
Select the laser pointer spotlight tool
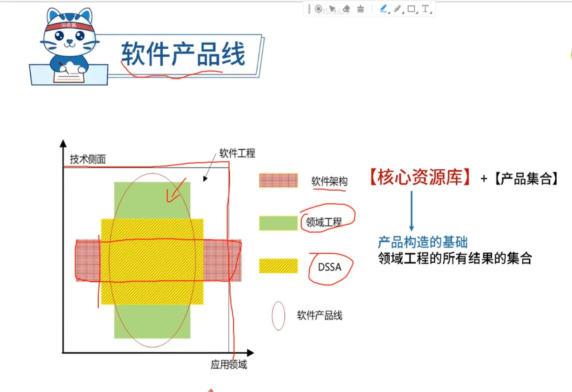(x=318, y=9)
